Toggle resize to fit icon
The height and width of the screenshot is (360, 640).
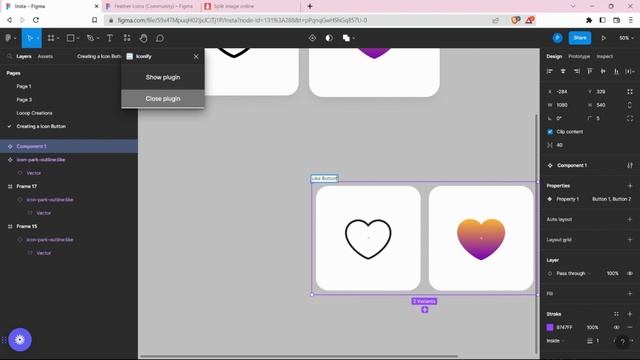pyautogui.click(x=630, y=91)
